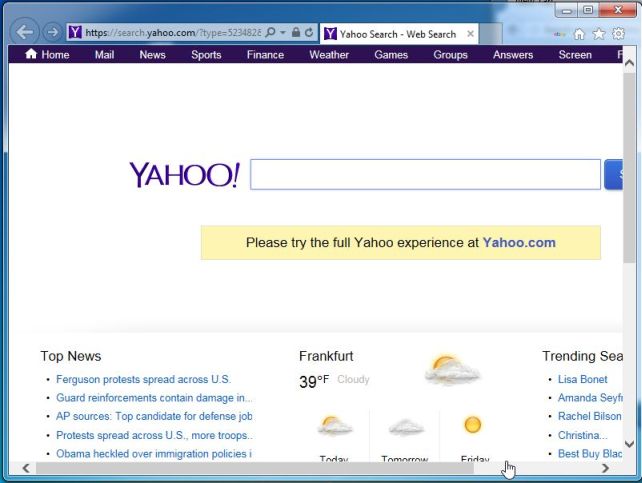The image size is (642, 483).
Task: Click the home icon beside Home in nav bar
Action: [x=31, y=54]
